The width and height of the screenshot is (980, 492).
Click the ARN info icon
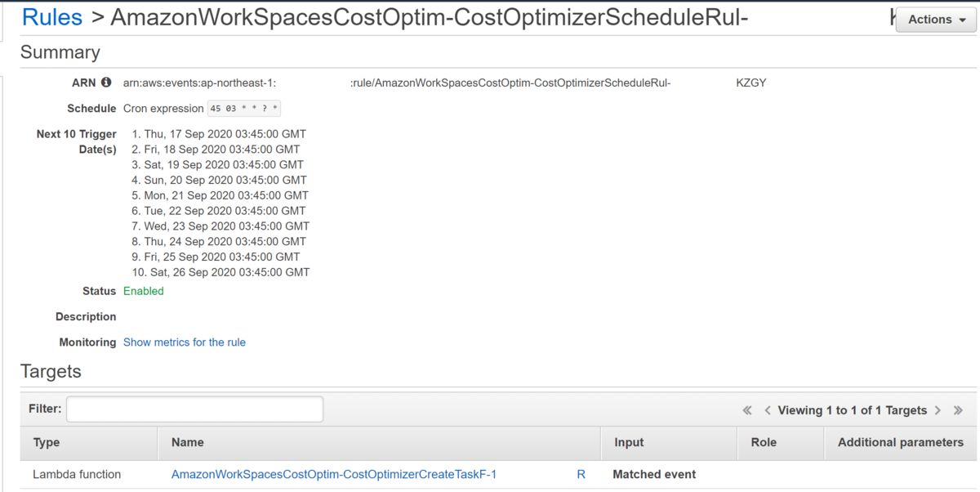[x=106, y=83]
